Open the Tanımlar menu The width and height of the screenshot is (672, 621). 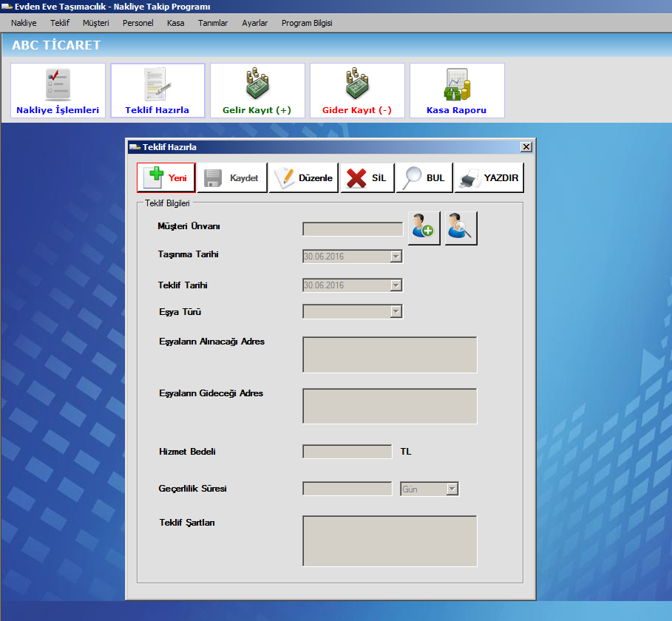pyautogui.click(x=213, y=23)
